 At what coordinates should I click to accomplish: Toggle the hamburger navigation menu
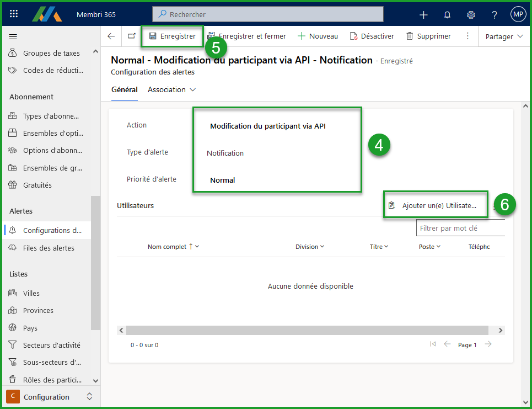(x=13, y=36)
